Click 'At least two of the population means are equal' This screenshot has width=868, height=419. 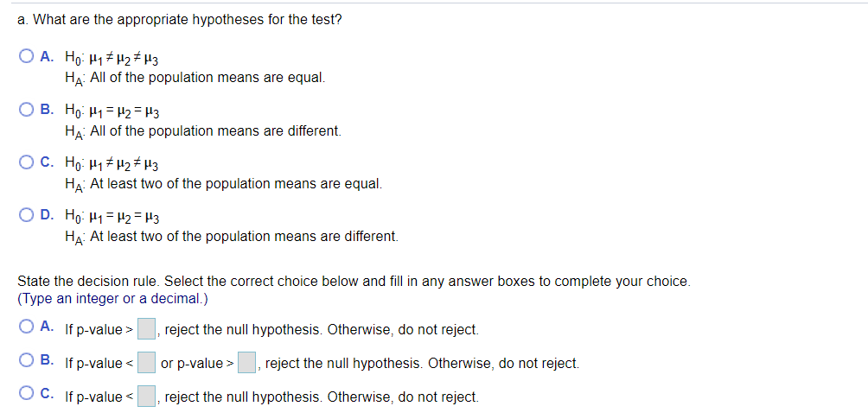coord(235,184)
